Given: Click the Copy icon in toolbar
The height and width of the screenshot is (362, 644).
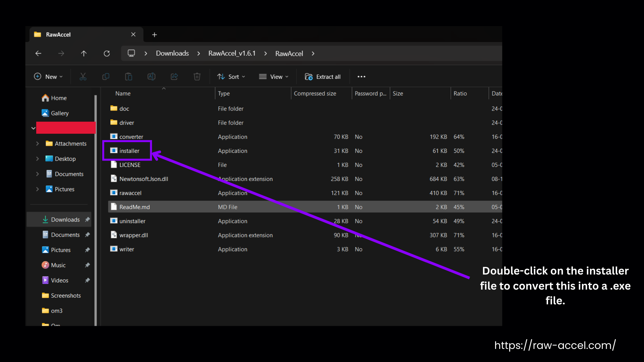Looking at the screenshot, I should [106, 77].
